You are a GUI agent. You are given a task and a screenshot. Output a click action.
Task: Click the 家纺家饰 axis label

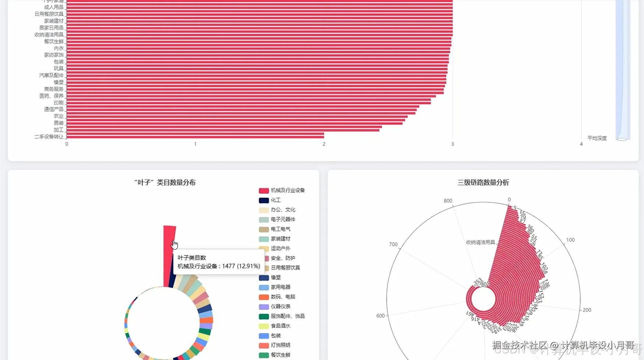point(54,55)
